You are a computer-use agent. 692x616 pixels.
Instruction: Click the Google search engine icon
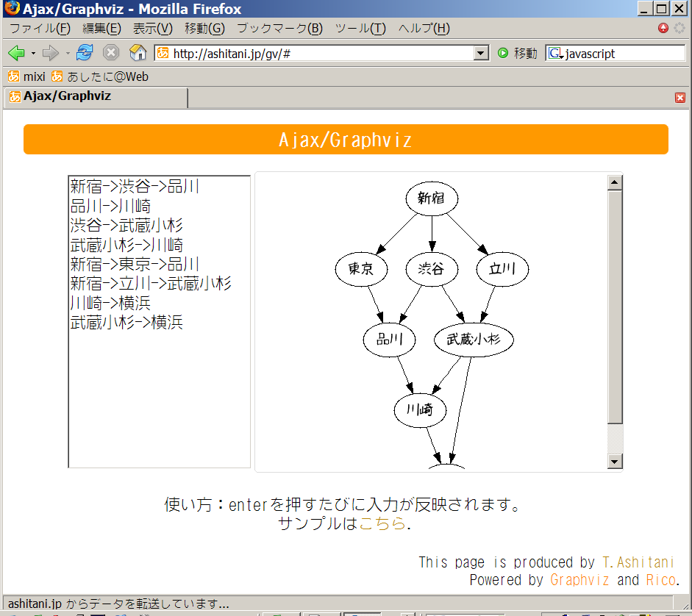point(556,54)
